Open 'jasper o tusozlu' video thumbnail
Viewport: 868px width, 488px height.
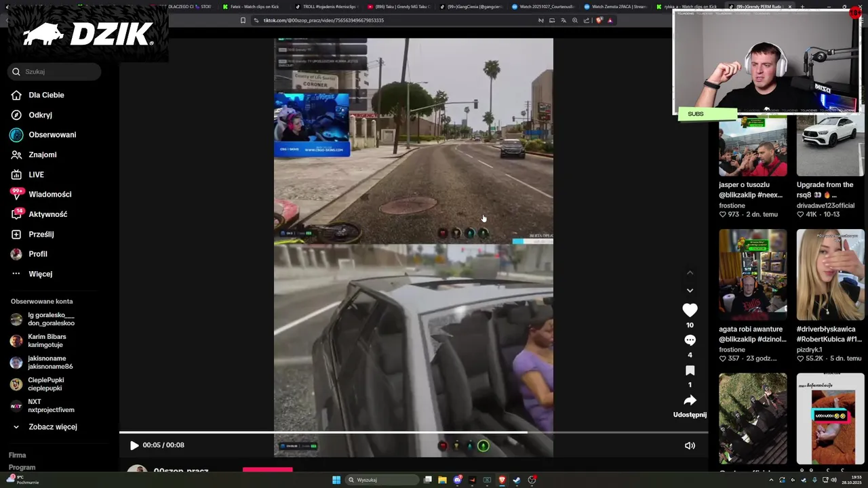point(753,146)
